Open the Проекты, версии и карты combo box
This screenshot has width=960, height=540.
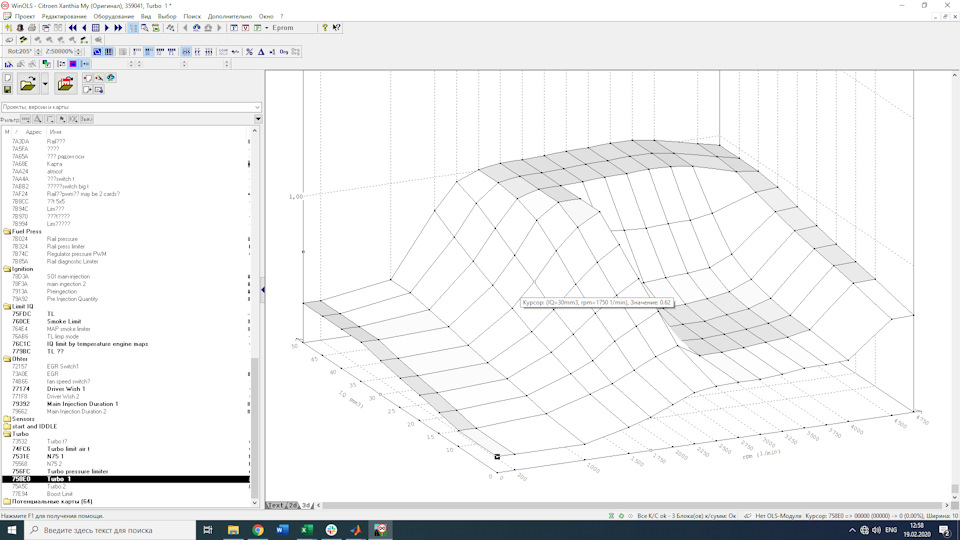(x=131, y=107)
